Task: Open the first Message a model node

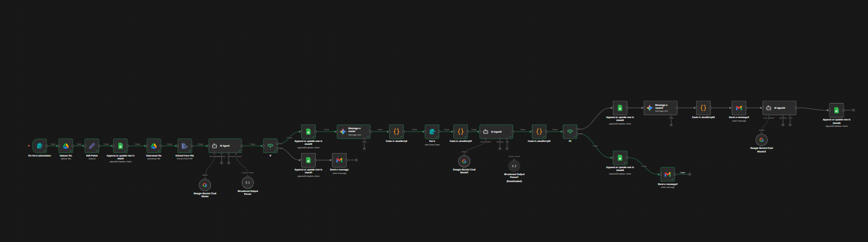Action: (354, 131)
